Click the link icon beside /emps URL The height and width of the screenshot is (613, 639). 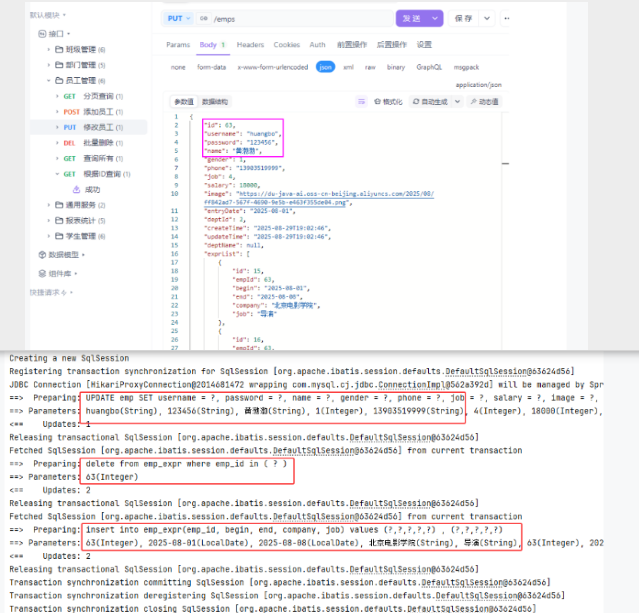click(203, 19)
